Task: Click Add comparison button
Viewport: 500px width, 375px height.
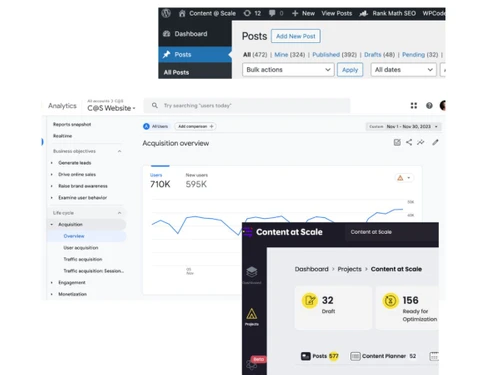Action: pyautogui.click(x=195, y=126)
